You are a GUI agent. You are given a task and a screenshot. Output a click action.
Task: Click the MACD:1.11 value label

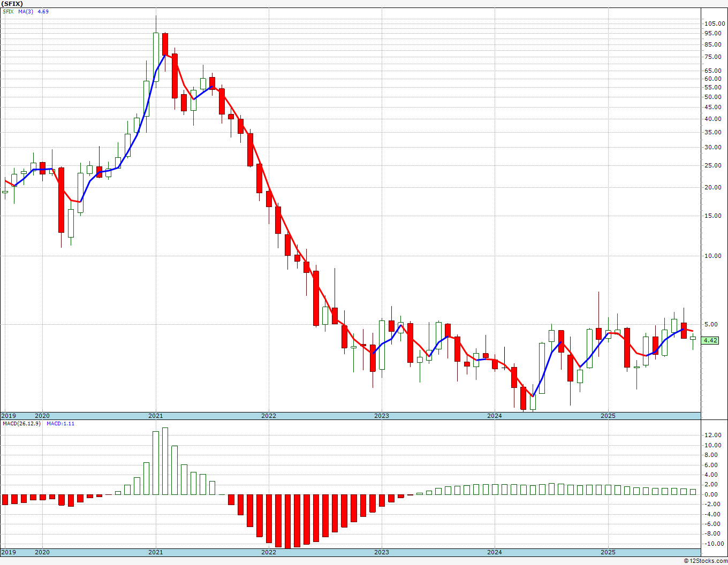(x=60, y=423)
